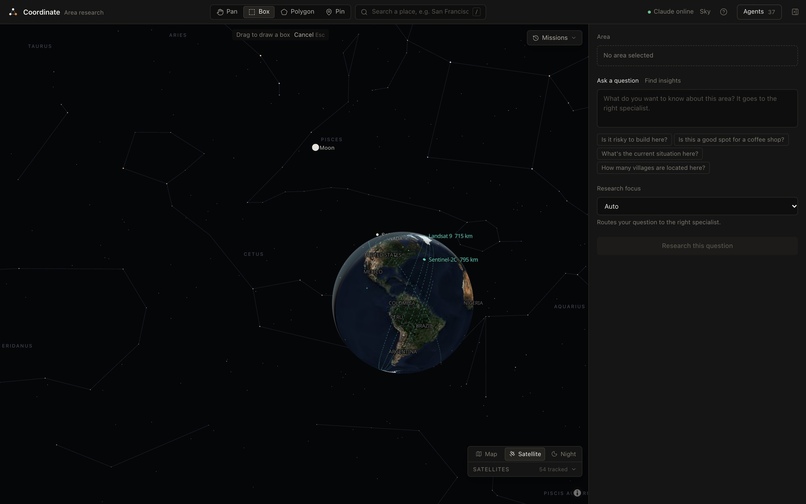The width and height of the screenshot is (806, 504).
Task: Open the Agents panel button
Action: pyautogui.click(x=759, y=12)
